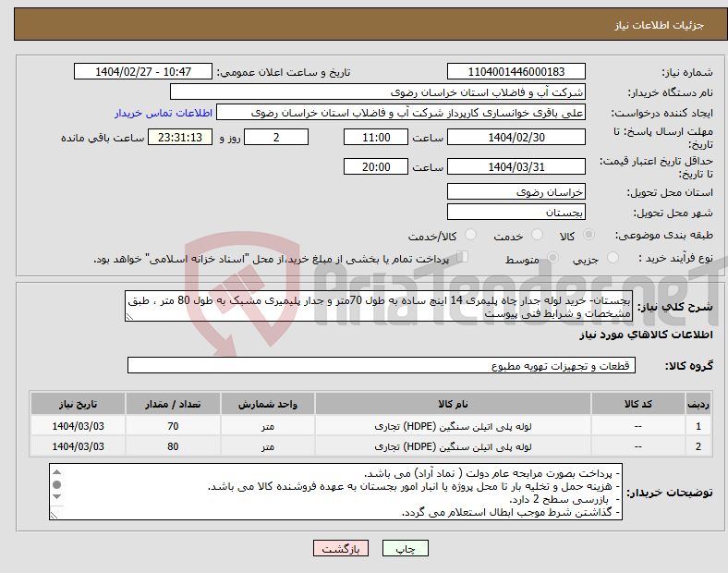Screen dimensions: 728x573
Task: Click the اطلاعات کالاهای مورد نیاز heading
Action: click(x=646, y=335)
